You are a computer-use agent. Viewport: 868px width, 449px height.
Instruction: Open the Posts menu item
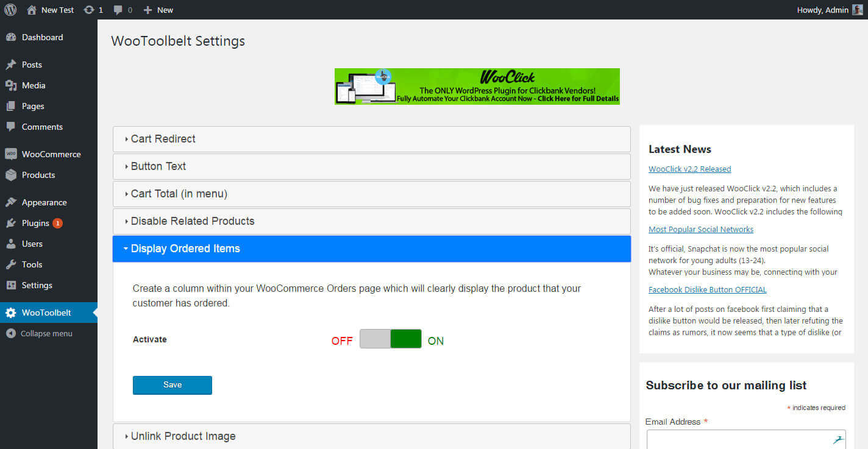[49, 65]
